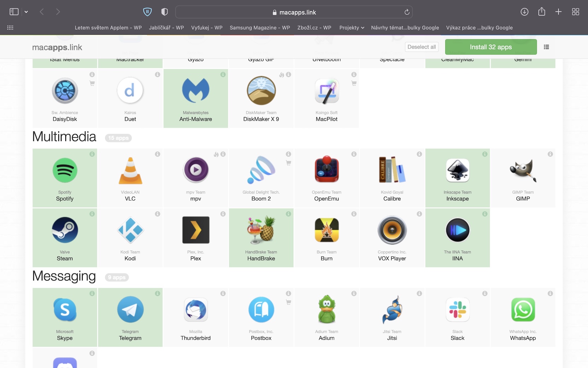This screenshot has width=588, height=368.
Task: Click the Telegram paper plane icon
Action: 130,310
